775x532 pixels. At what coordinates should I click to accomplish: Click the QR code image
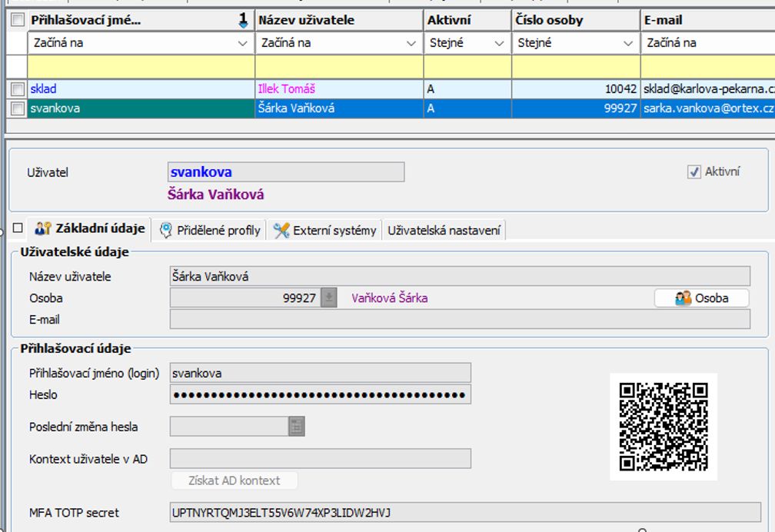pyautogui.click(x=663, y=427)
